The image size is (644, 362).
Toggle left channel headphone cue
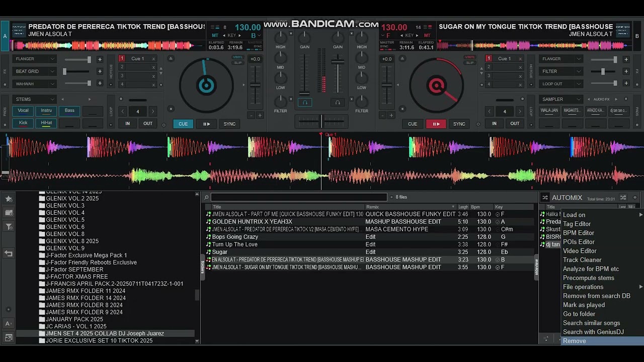coord(304,103)
